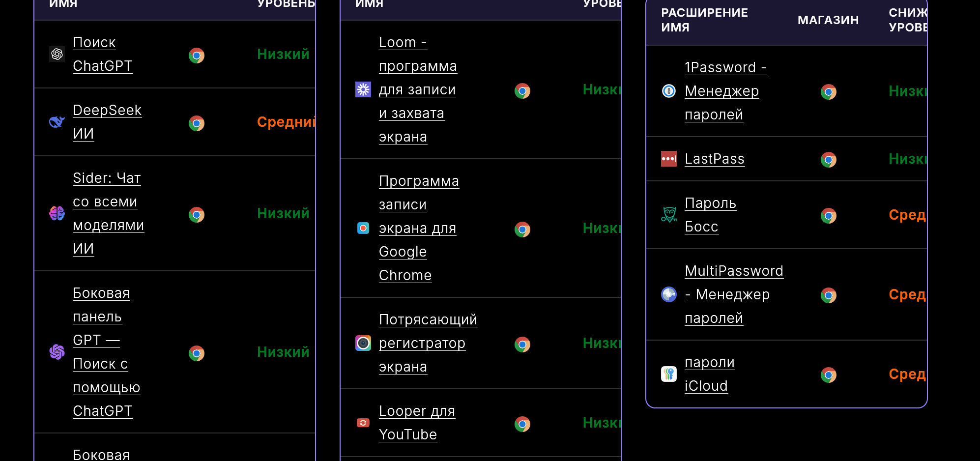Open the MultiPassword Менеджер паролей link
The image size is (980, 461).
click(x=734, y=294)
